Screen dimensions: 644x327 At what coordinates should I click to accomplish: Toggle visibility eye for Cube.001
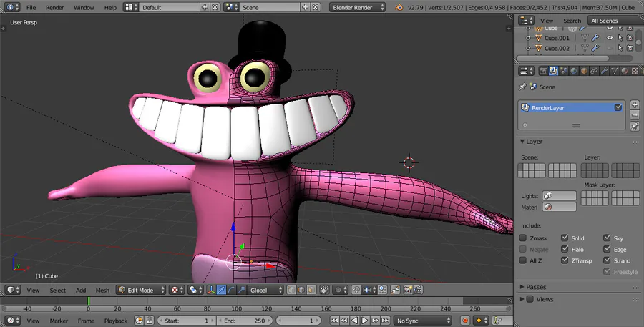point(610,38)
